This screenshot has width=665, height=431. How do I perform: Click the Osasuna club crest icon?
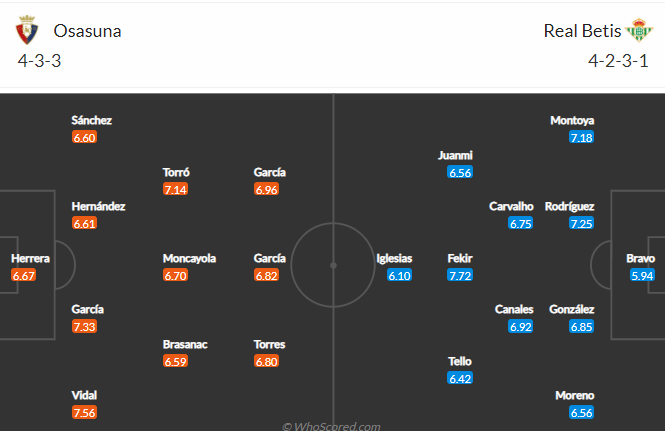27,30
